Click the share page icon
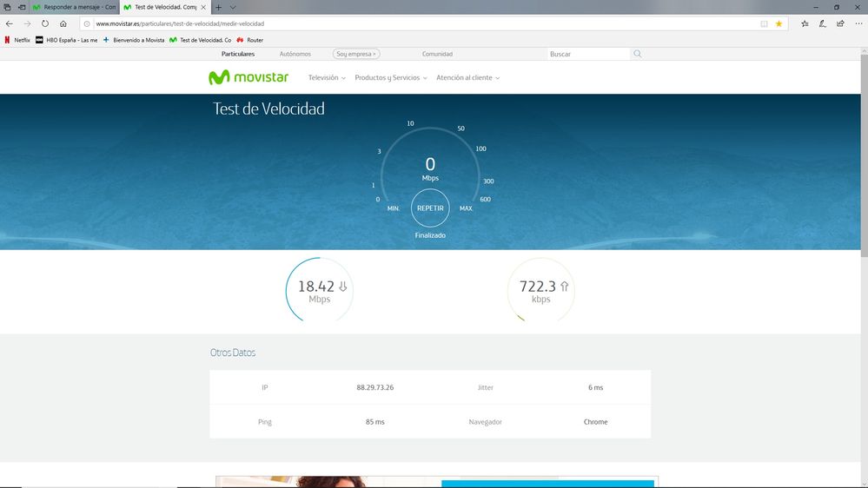 pos(838,23)
